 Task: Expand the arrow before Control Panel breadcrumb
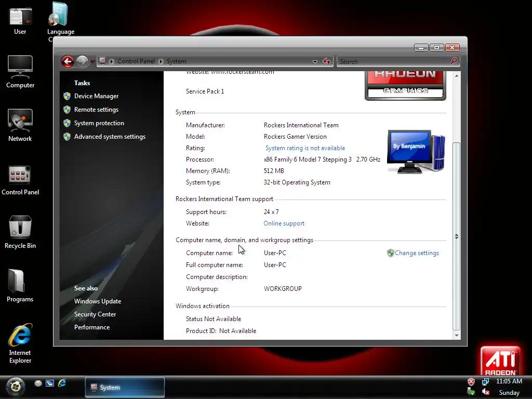[x=111, y=61]
